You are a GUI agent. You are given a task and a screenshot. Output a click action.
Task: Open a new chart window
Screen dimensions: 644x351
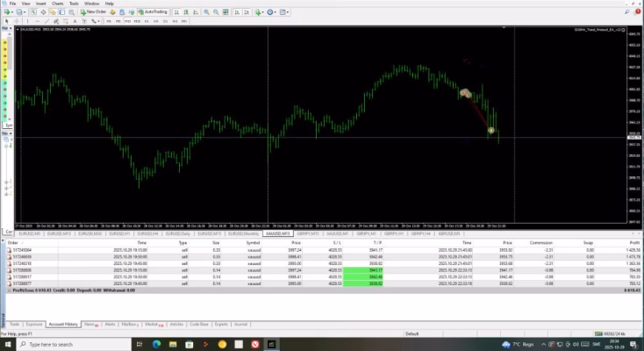pyautogui.click(x=6, y=12)
